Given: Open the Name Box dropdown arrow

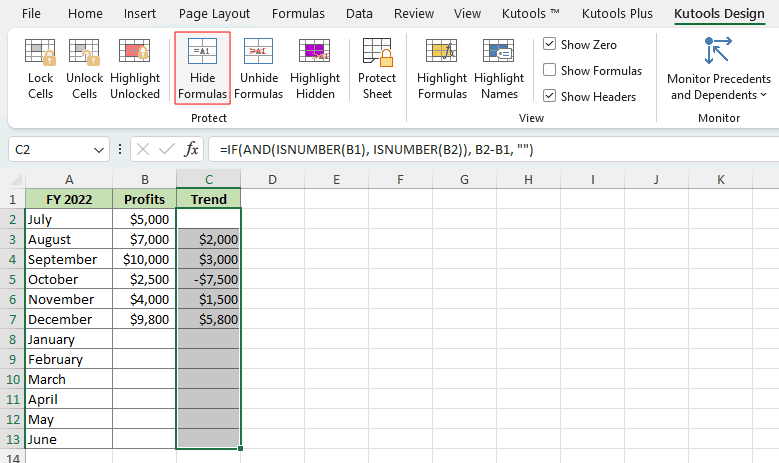Looking at the screenshot, I should [x=99, y=150].
